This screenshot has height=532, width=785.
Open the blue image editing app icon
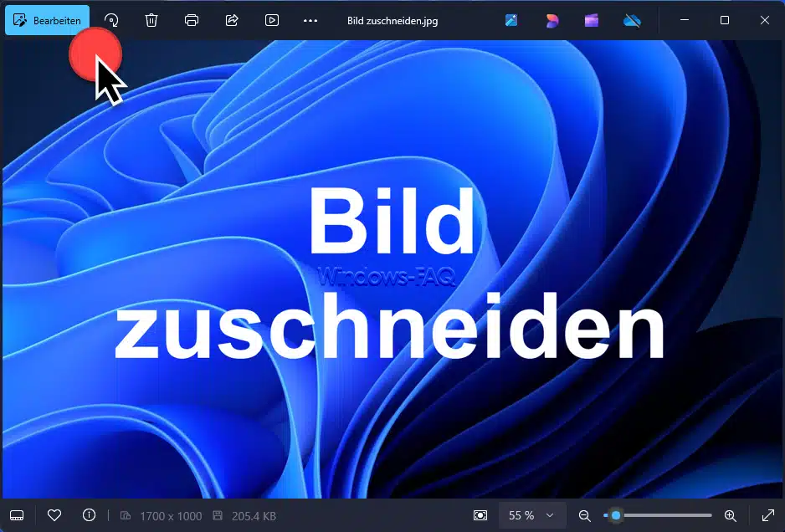511,21
